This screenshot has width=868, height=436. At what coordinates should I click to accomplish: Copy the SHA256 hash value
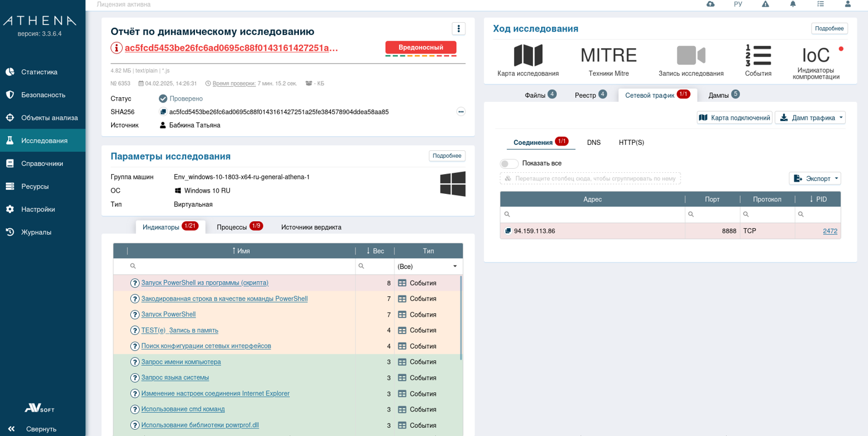163,112
